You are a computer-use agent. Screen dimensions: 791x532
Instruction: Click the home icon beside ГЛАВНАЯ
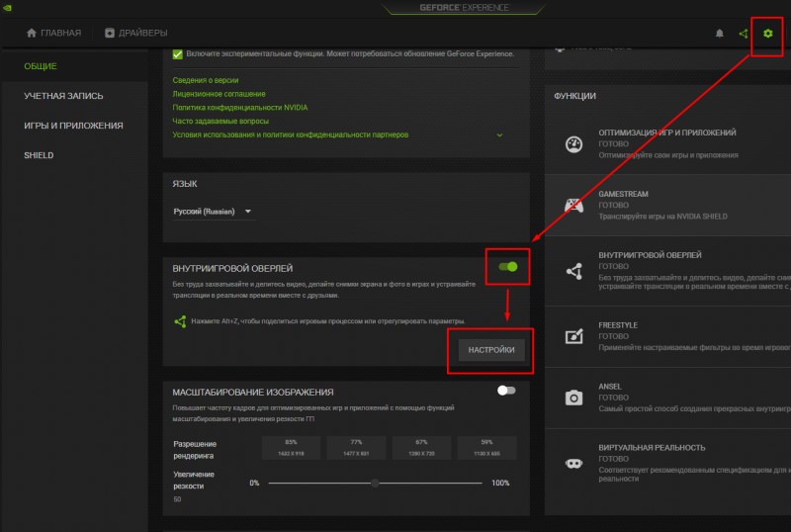point(32,33)
